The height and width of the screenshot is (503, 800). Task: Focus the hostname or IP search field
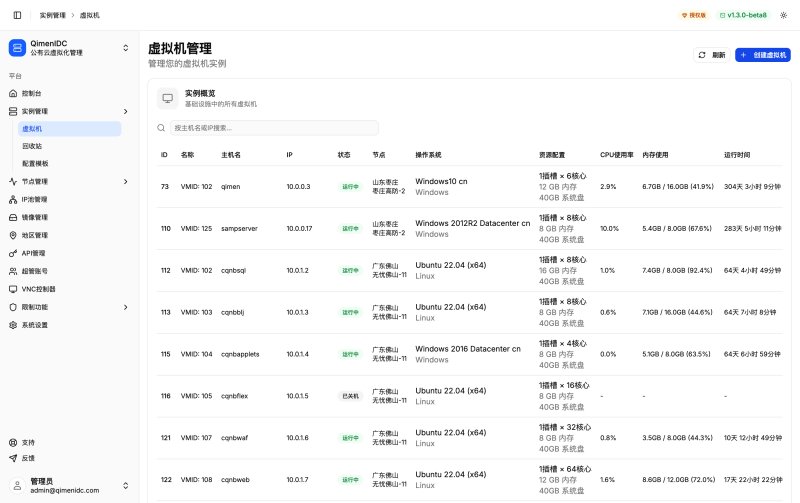274,128
